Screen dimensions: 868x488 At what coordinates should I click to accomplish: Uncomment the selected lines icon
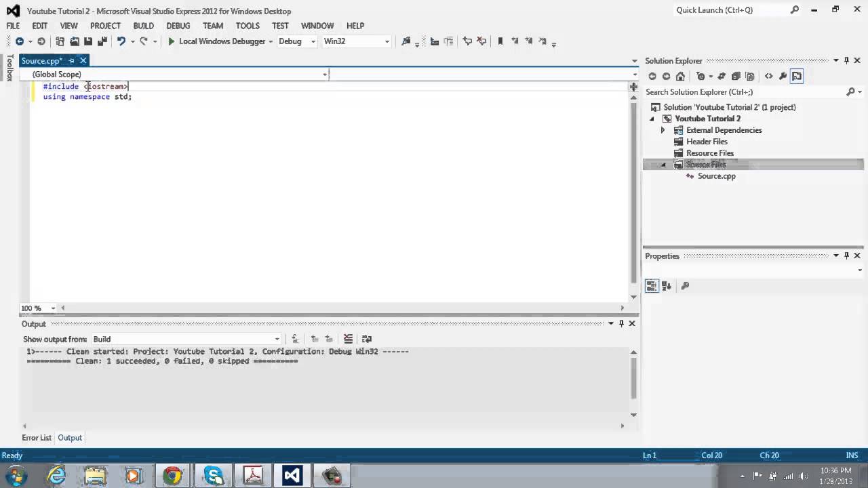[x=481, y=41]
